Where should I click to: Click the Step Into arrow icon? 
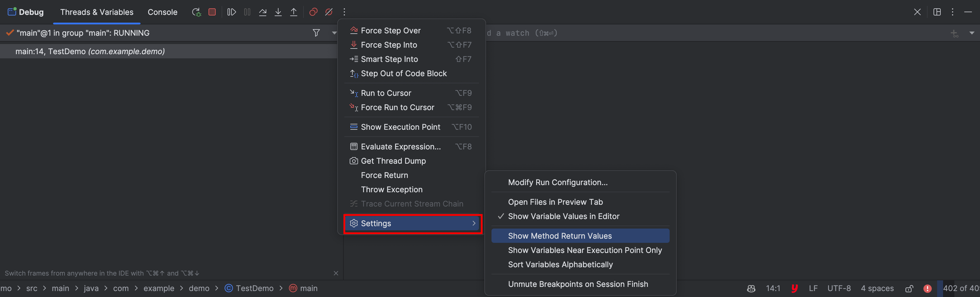point(278,12)
